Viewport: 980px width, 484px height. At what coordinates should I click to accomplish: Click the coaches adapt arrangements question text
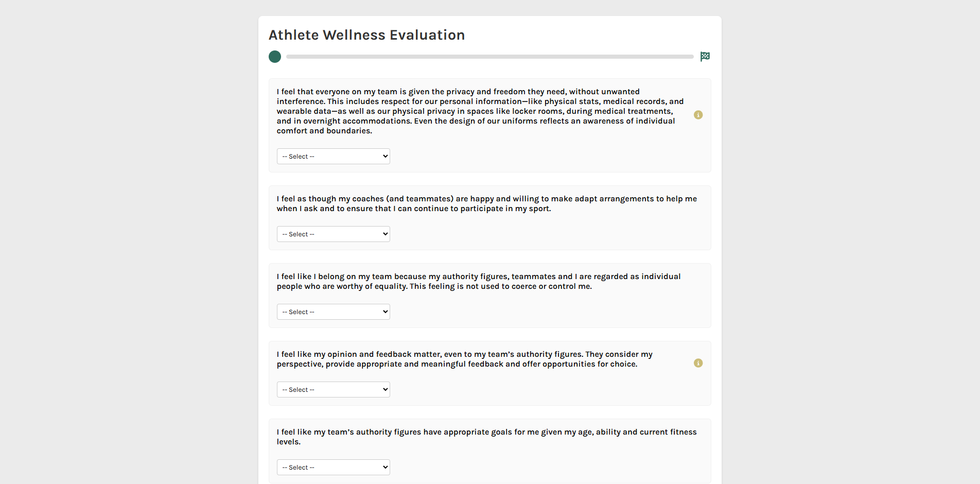(486, 203)
